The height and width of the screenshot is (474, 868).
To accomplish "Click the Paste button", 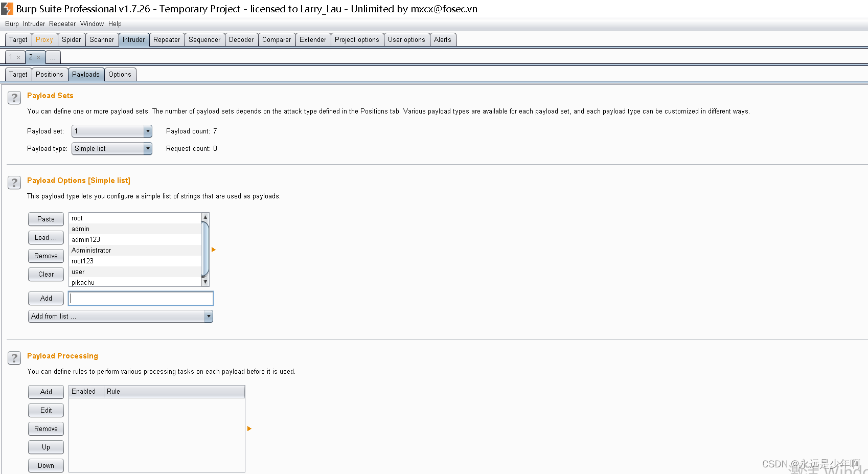I will (x=46, y=219).
